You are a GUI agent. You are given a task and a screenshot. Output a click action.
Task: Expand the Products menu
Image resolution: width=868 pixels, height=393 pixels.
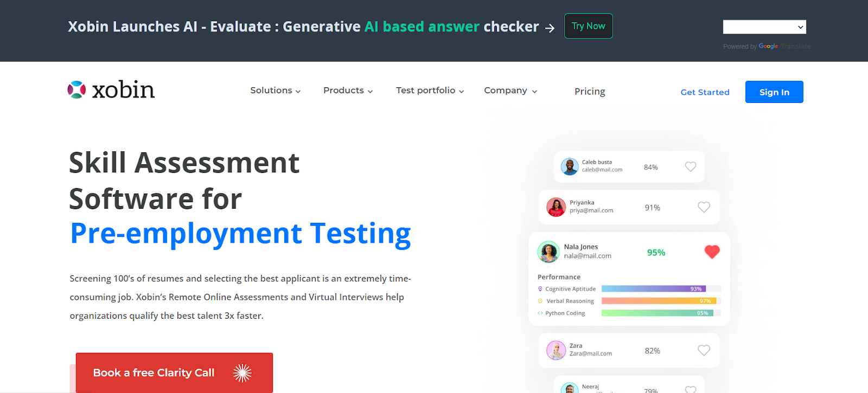pos(348,91)
